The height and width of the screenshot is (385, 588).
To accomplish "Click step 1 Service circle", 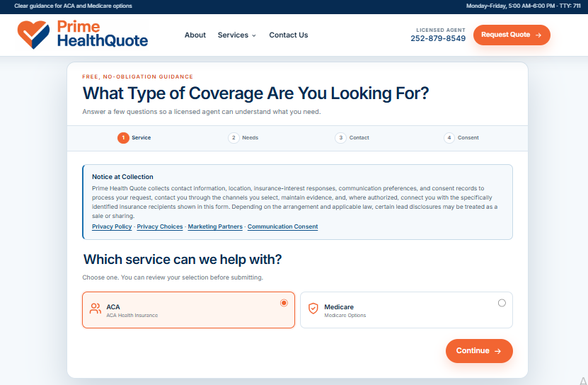I will (123, 138).
